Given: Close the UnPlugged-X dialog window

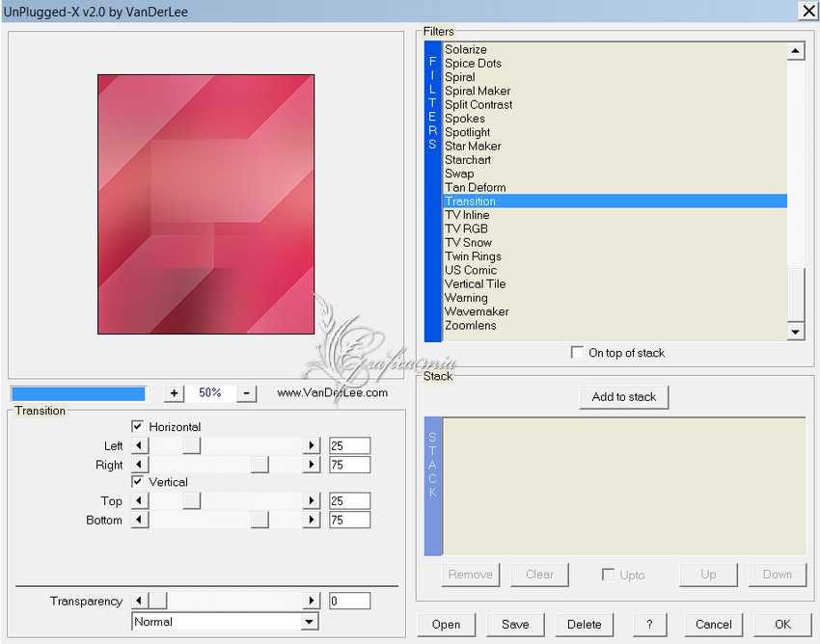Looking at the screenshot, I should coord(808,11).
